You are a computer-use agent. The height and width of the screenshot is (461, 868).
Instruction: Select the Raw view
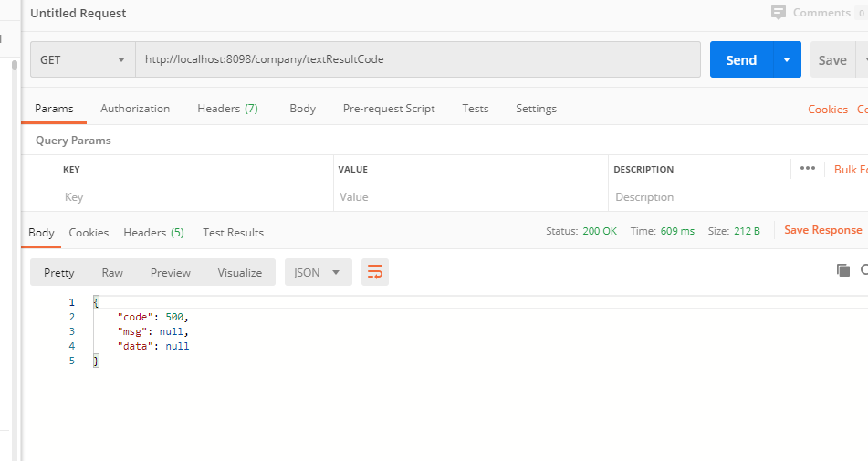(x=112, y=272)
